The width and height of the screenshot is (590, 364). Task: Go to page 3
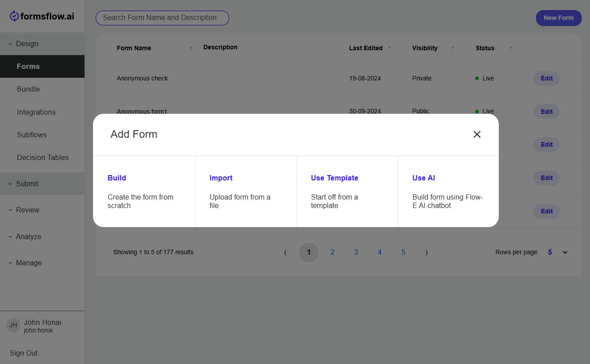(x=356, y=252)
